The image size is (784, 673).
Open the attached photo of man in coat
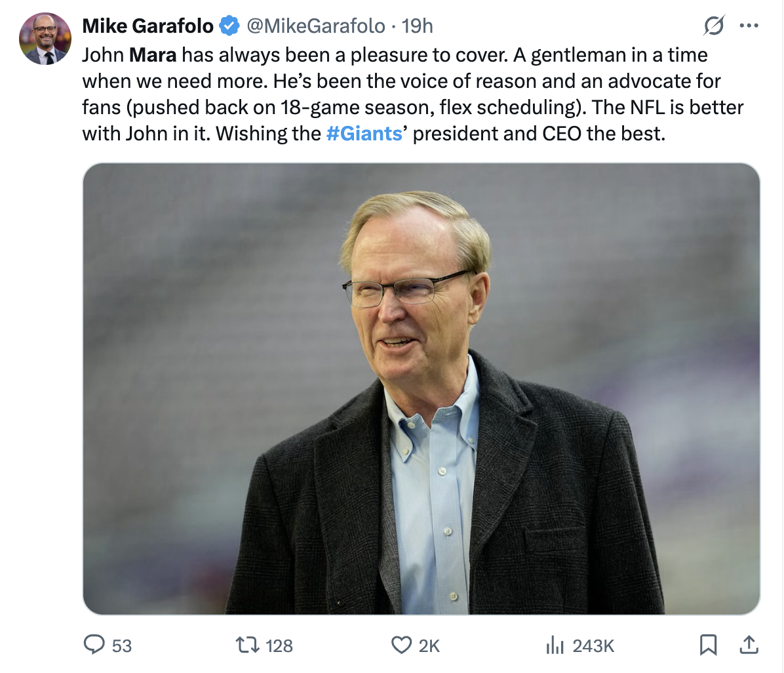click(x=421, y=388)
